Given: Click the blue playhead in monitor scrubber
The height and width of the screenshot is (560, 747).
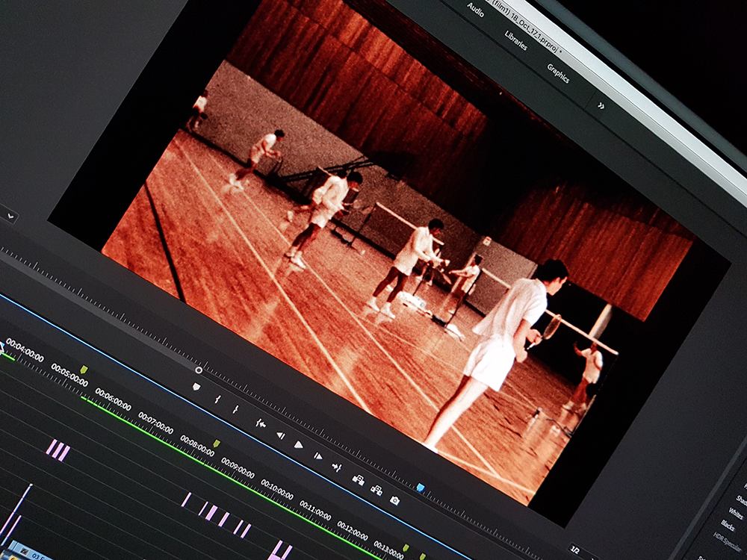Looking at the screenshot, I should point(421,488).
